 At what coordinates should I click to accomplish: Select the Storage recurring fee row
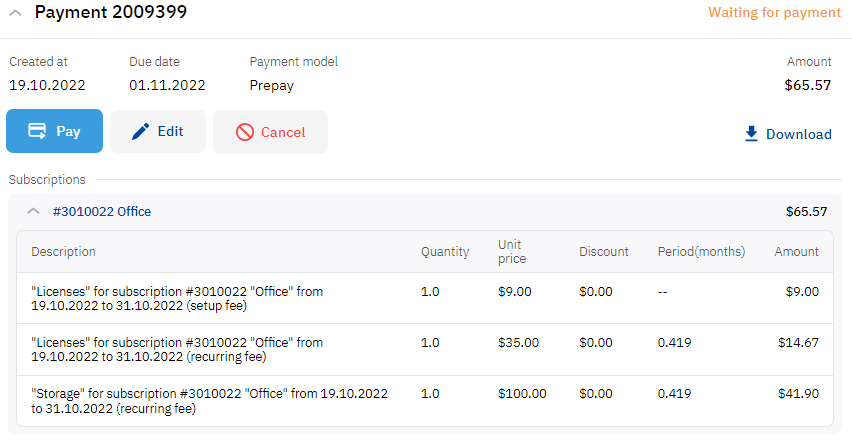425,400
